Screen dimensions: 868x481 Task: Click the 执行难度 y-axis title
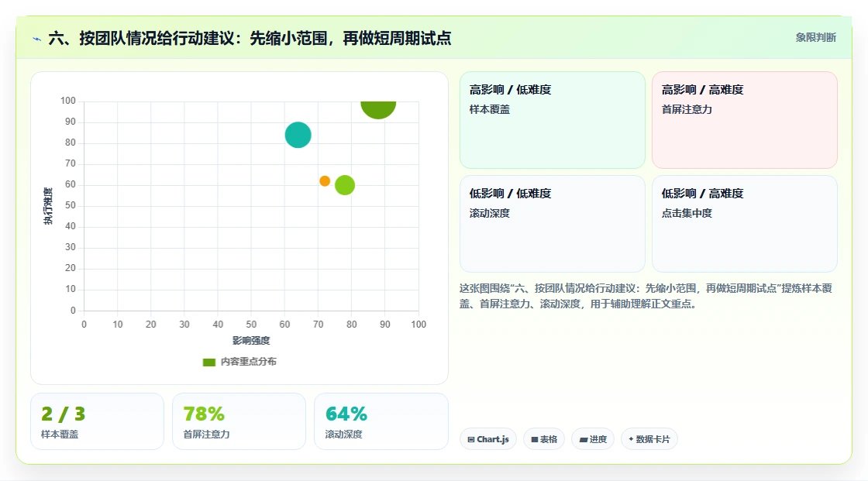click(48, 206)
